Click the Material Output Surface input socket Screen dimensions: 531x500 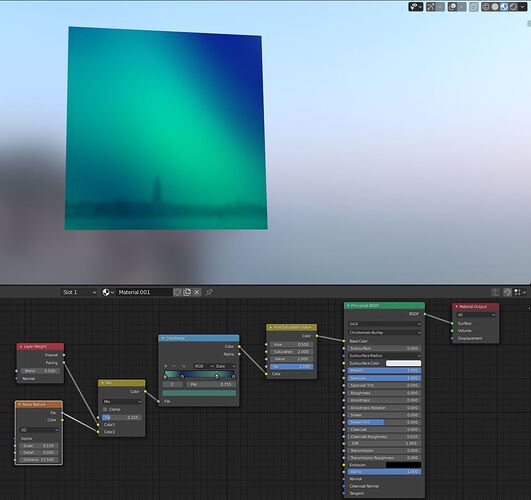coord(452,324)
